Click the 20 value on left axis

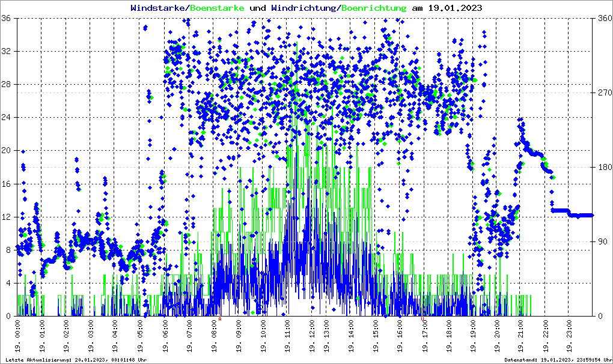click(7, 151)
